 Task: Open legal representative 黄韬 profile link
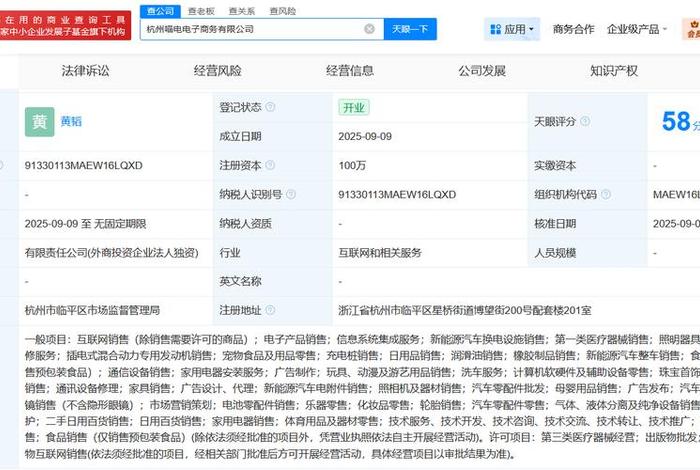click(71, 121)
